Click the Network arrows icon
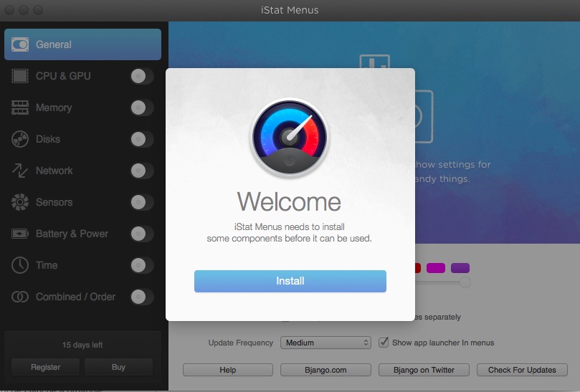580x392 pixels. 20,171
